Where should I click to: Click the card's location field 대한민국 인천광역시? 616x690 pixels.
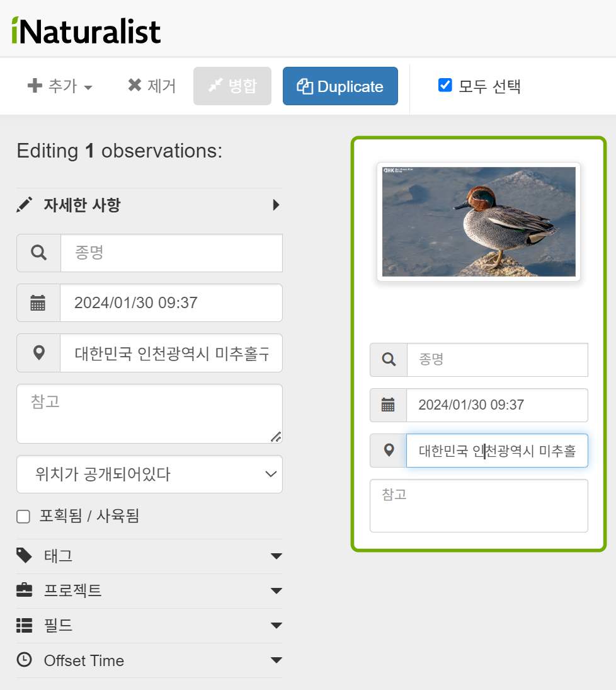pyautogui.click(x=497, y=450)
